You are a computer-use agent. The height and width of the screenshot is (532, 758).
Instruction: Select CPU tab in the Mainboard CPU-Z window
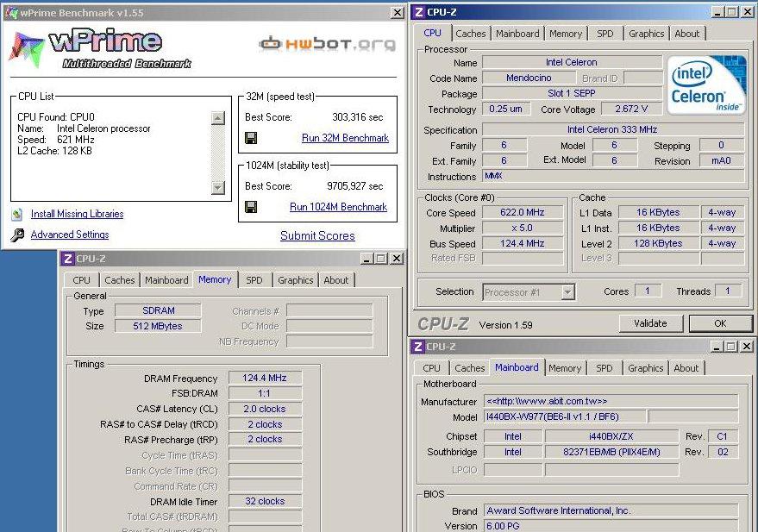pos(431,368)
